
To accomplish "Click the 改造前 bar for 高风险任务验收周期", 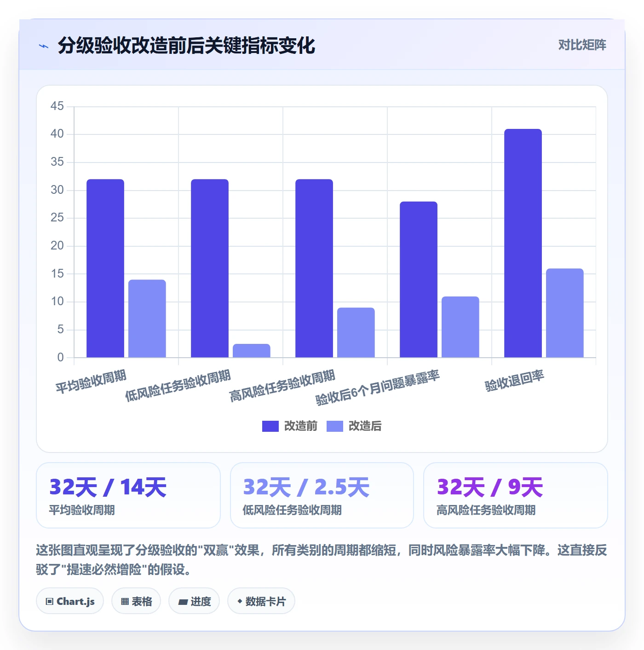I will (314, 268).
